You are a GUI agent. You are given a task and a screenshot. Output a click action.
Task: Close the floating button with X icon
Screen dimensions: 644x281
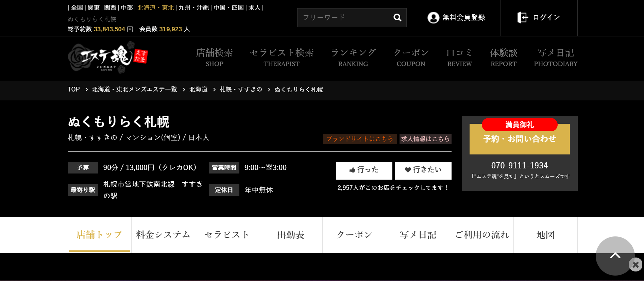click(x=635, y=265)
